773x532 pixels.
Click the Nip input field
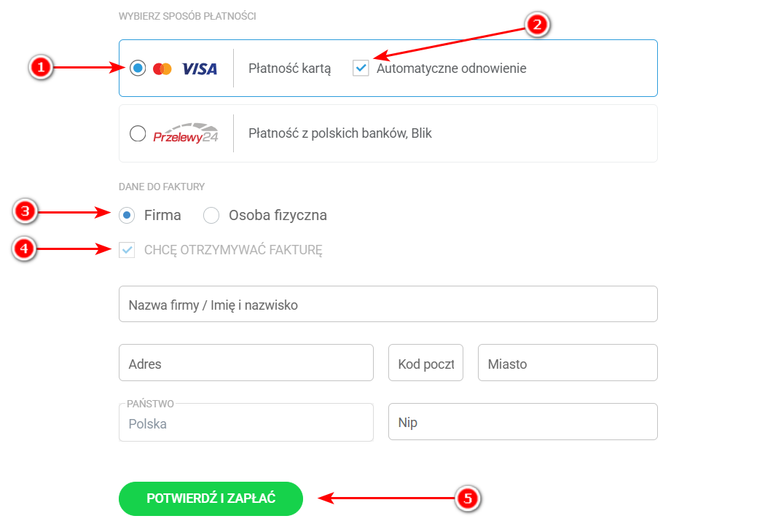coord(522,422)
